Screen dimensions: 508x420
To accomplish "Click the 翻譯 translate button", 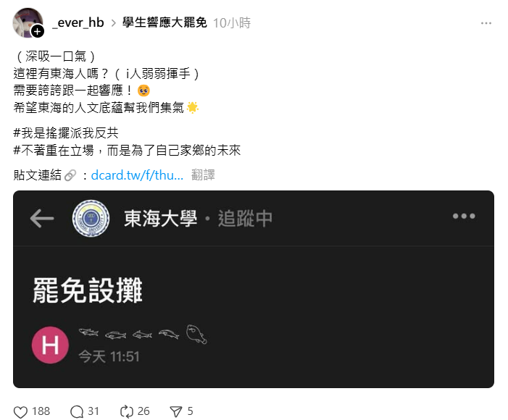I will [203, 175].
